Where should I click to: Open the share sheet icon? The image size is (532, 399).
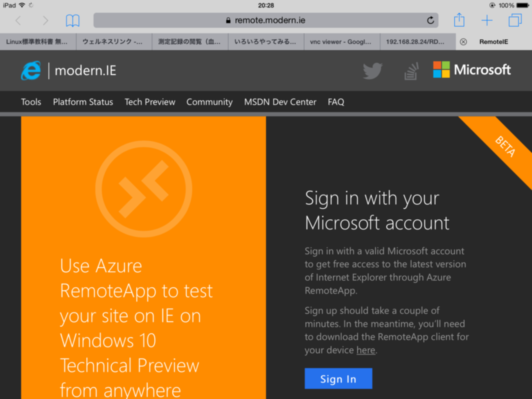pyautogui.click(x=459, y=20)
